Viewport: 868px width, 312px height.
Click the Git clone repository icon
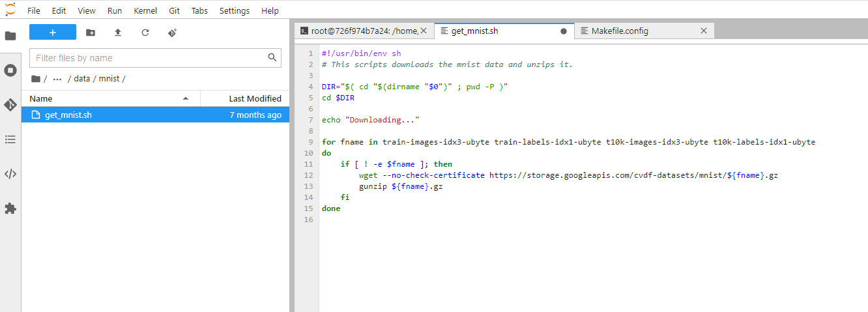pos(173,32)
